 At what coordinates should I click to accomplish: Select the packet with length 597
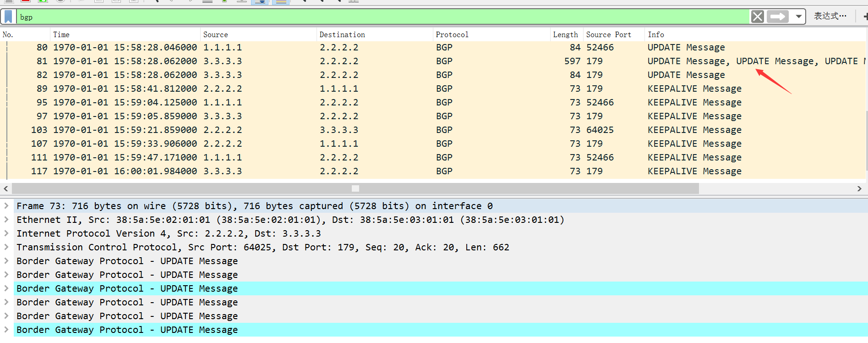pos(433,61)
